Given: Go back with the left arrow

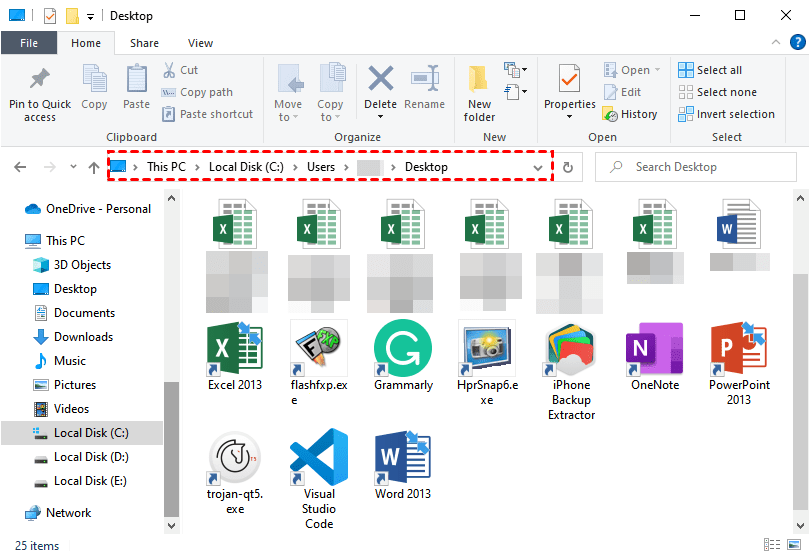Looking at the screenshot, I should pos(20,167).
